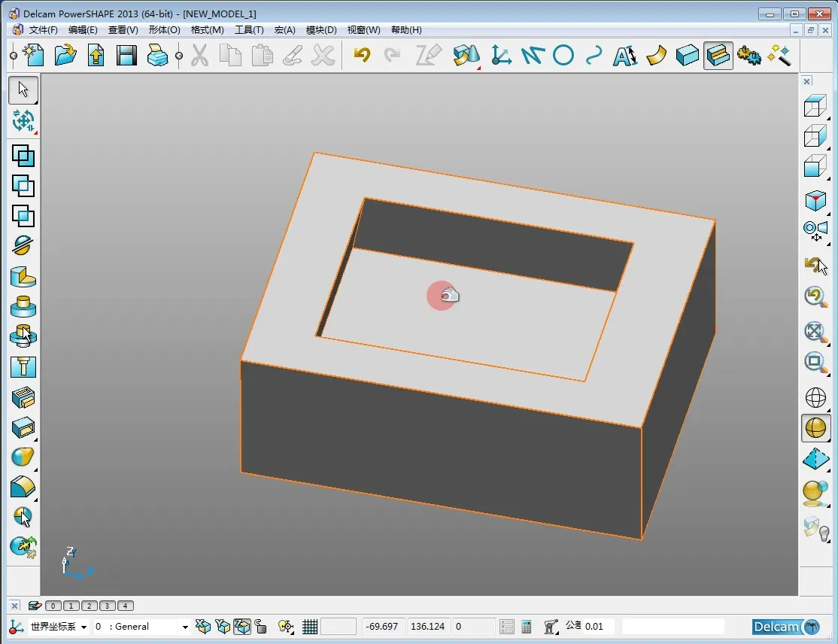Toggle level 1 button on

click(70, 606)
